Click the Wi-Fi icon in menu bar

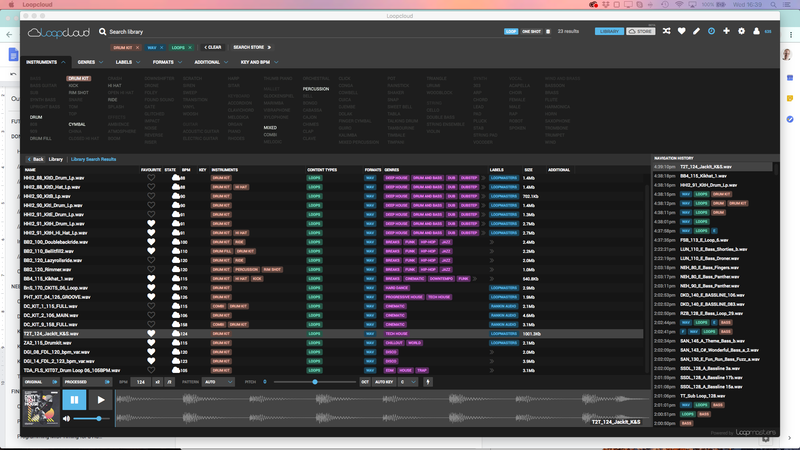[x=679, y=5]
